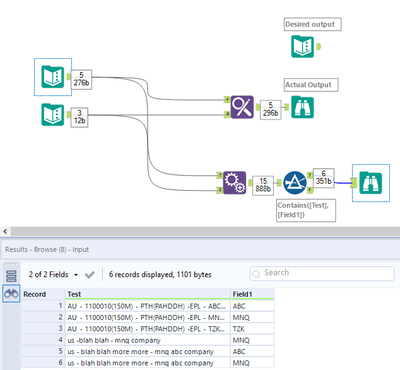Click the Filter True output anchor

coord(310,175)
